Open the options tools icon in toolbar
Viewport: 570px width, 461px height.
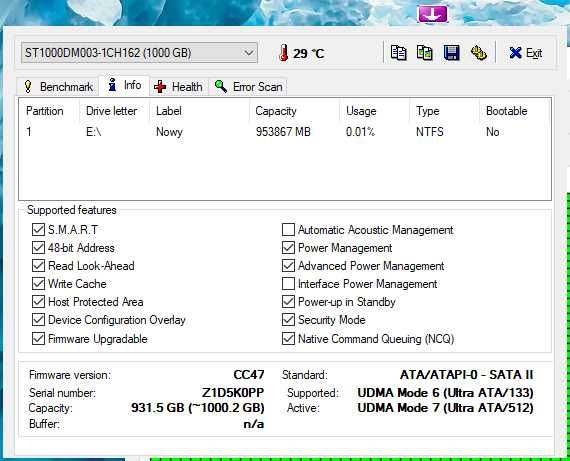click(x=479, y=53)
